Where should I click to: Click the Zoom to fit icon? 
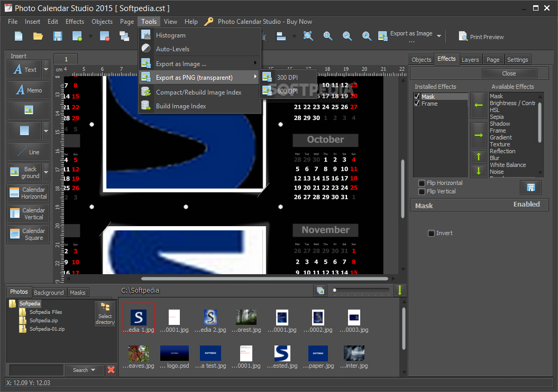(308, 36)
